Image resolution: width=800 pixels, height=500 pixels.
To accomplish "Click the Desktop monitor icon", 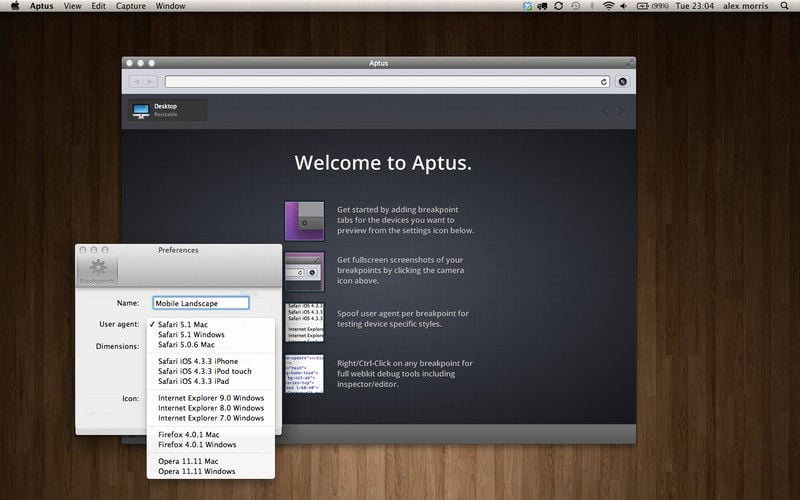I will [x=141, y=111].
